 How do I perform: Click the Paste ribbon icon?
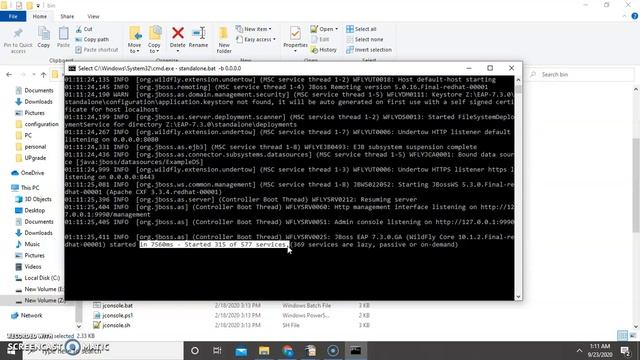tap(63, 38)
